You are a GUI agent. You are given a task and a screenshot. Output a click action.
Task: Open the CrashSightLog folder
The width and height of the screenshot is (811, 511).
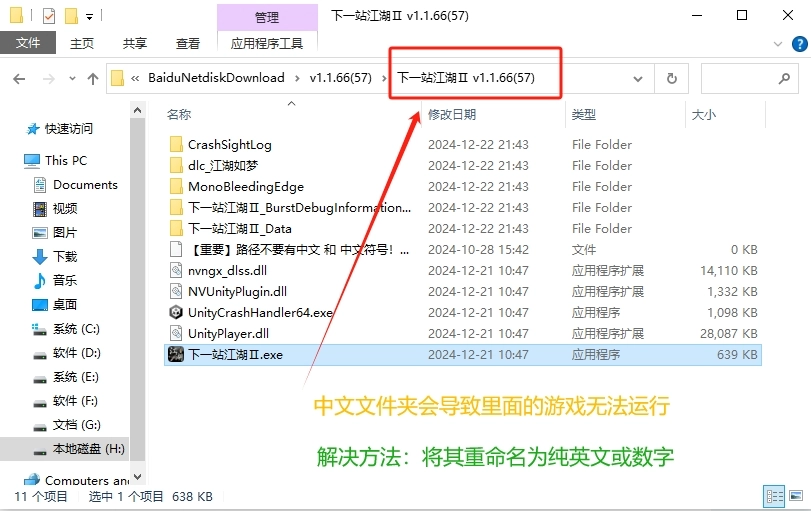point(229,144)
